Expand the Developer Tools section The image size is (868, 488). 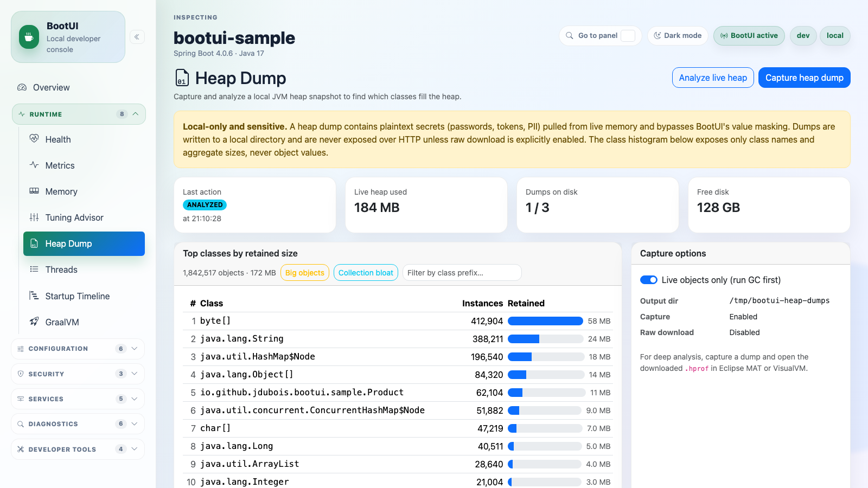[78, 449]
